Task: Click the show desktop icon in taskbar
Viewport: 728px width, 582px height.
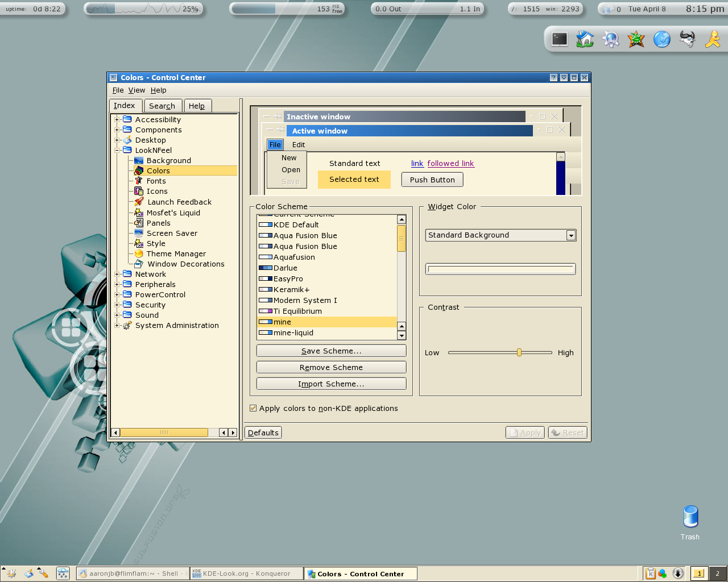Action: pos(28,573)
